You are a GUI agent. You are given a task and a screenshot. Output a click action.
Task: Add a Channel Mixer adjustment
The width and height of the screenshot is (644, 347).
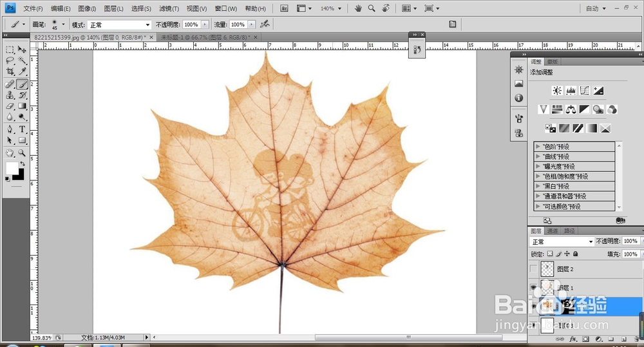612,109
